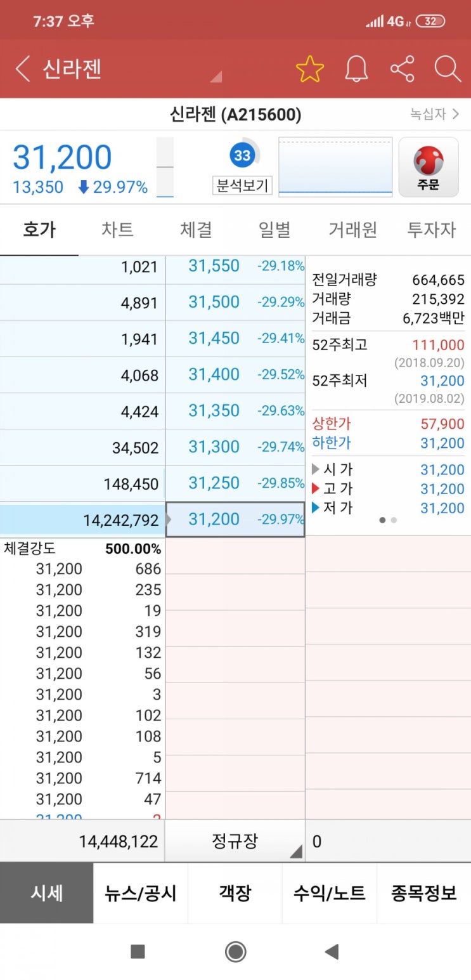Select highlighted price 31,200 cell
Viewport: 471px width, 980px height.
coord(235,519)
